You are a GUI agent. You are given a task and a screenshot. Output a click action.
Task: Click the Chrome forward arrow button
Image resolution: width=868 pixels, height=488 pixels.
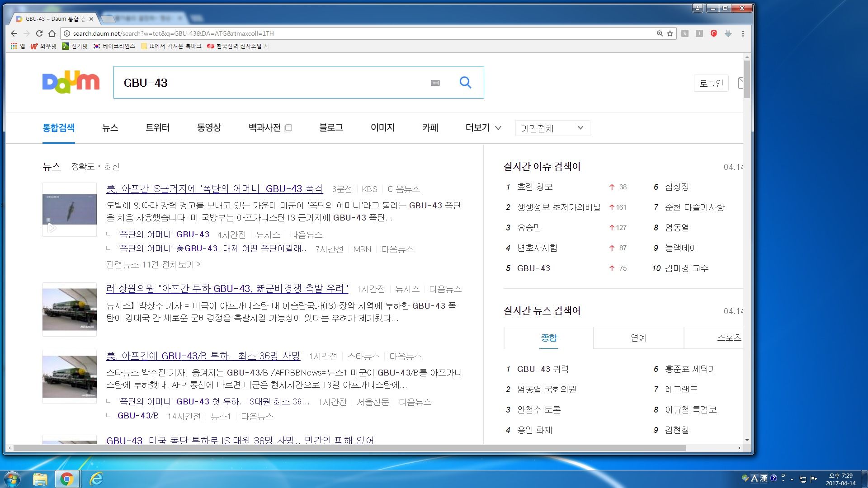(x=27, y=33)
